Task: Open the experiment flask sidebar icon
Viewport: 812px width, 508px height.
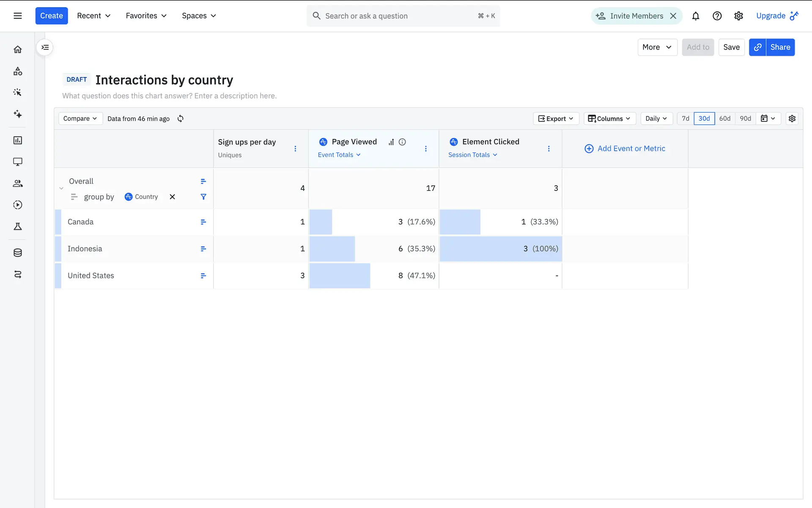Action: (18, 226)
